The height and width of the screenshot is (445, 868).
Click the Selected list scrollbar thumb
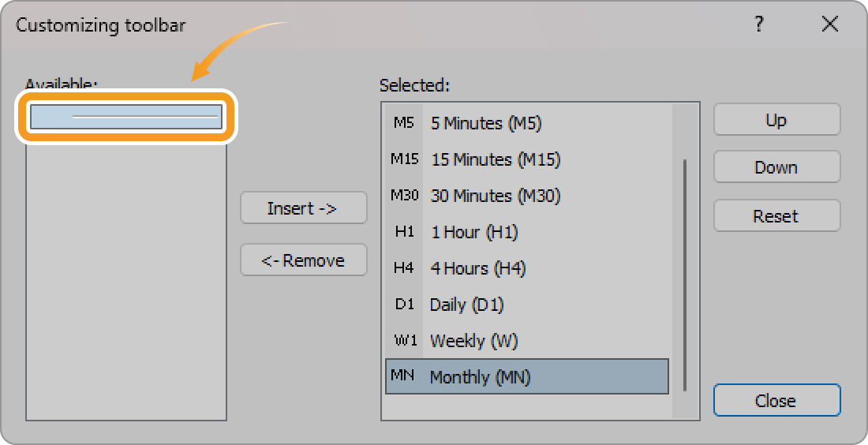click(685, 275)
